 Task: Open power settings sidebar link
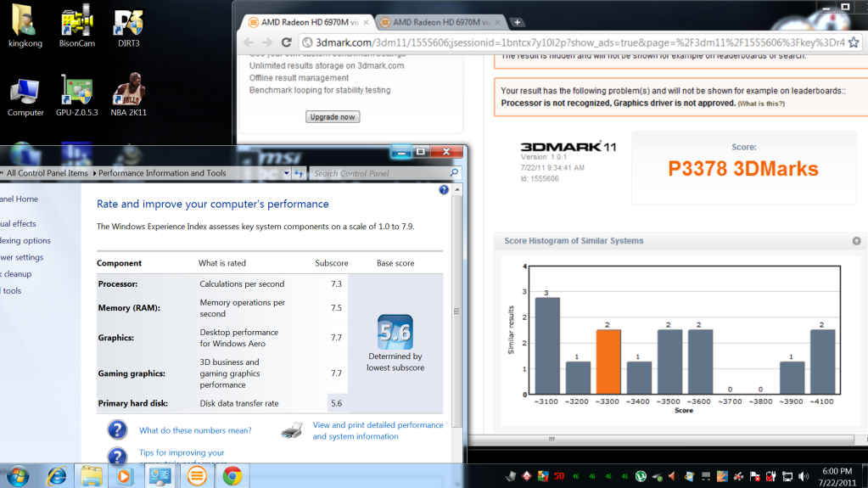(21, 257)
